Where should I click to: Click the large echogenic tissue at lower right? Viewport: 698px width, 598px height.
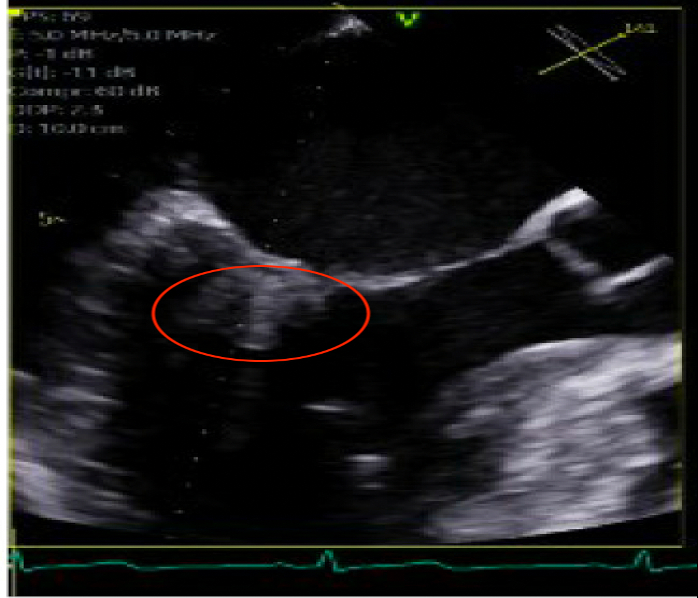point(560,440)
